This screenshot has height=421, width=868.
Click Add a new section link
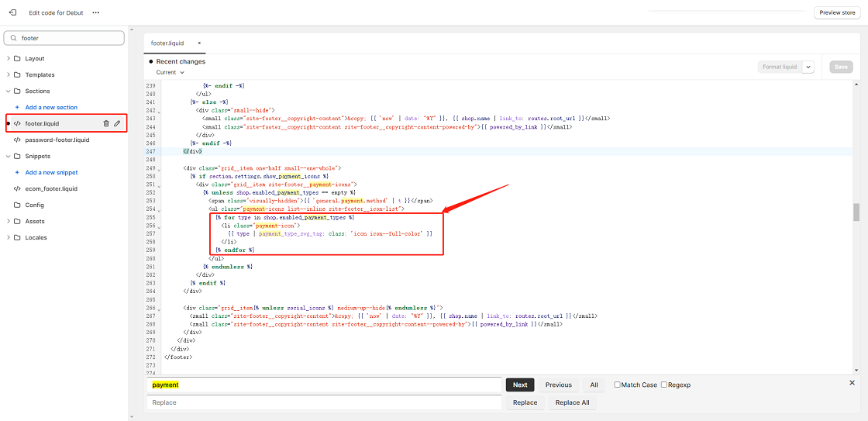(51, 107)
